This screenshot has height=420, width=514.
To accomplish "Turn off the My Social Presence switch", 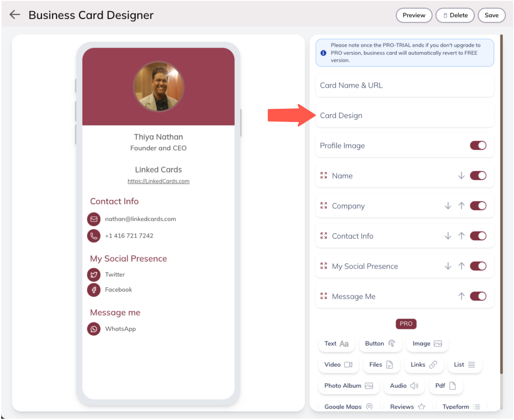I will [478, 266].
